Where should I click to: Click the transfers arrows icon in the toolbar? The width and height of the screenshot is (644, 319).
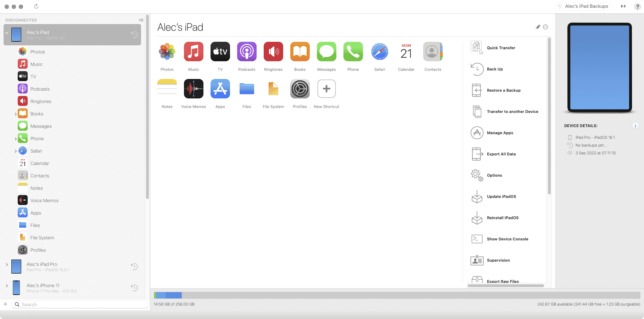click(x=623, y=6)
